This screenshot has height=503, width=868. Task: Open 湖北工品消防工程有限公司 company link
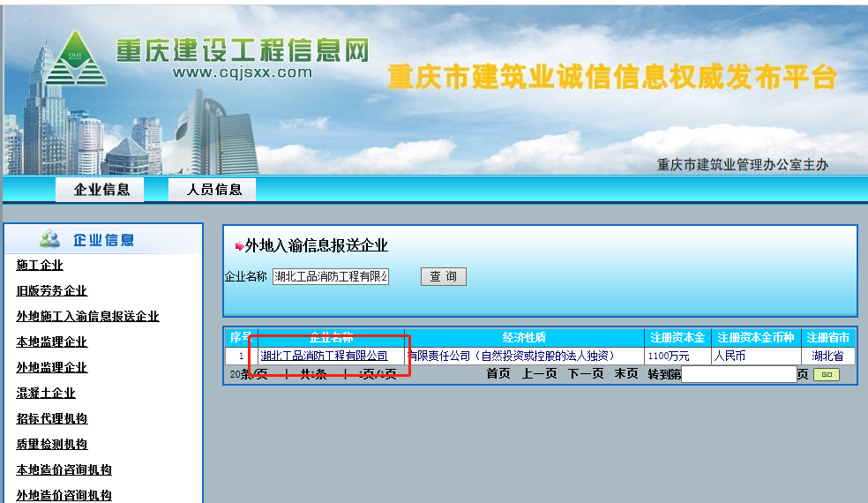coord(325,356)
